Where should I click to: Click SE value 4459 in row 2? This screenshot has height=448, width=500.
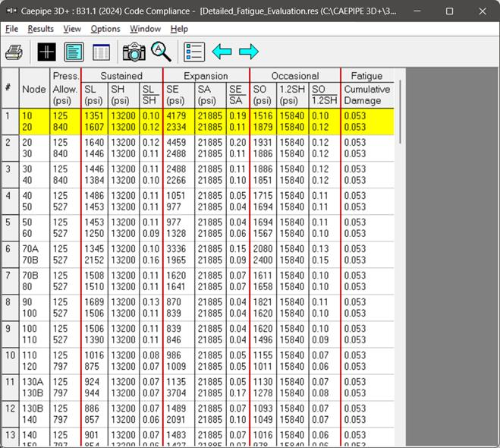[x=176, y=142]
